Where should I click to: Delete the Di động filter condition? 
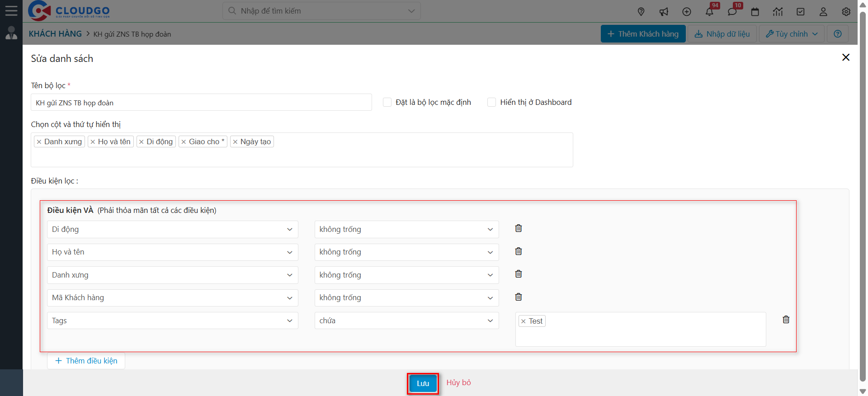(519, 228)
